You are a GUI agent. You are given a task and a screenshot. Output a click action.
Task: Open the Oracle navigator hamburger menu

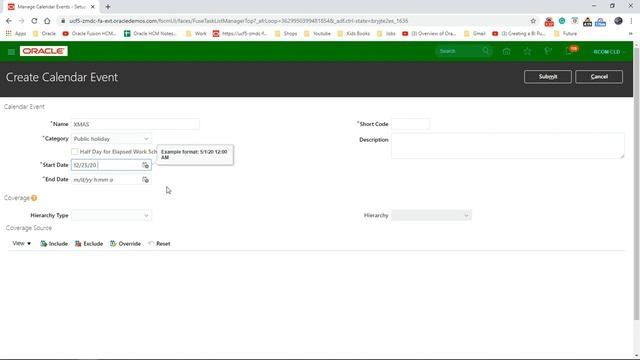click(x=11, y=51)
